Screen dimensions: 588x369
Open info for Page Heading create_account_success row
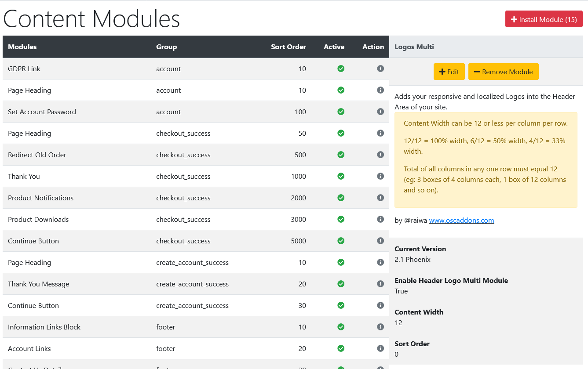click(x=380, y=262)
